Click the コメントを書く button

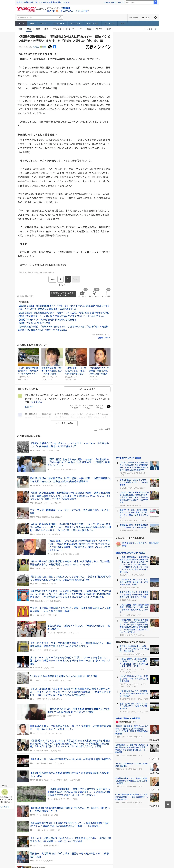point(87,389)
